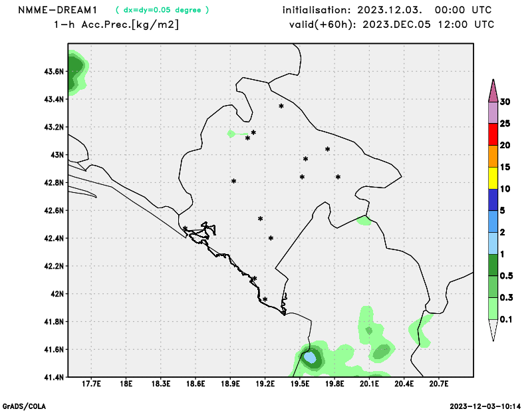Image resolution: width=532 pixels, height=411 pixels.
Task: Click the legend value 20
Action: click(x=505, y=145)
